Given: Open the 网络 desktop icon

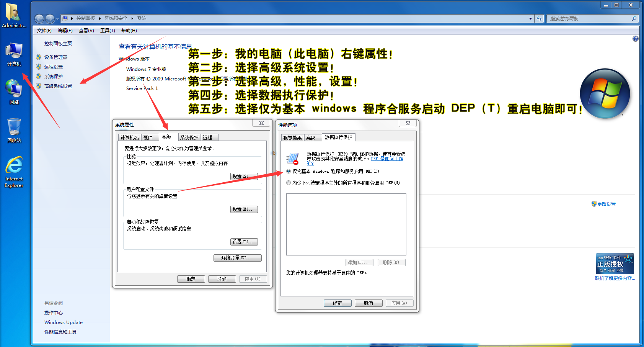Looking at the screenshot, I should (x=14, y=92).
